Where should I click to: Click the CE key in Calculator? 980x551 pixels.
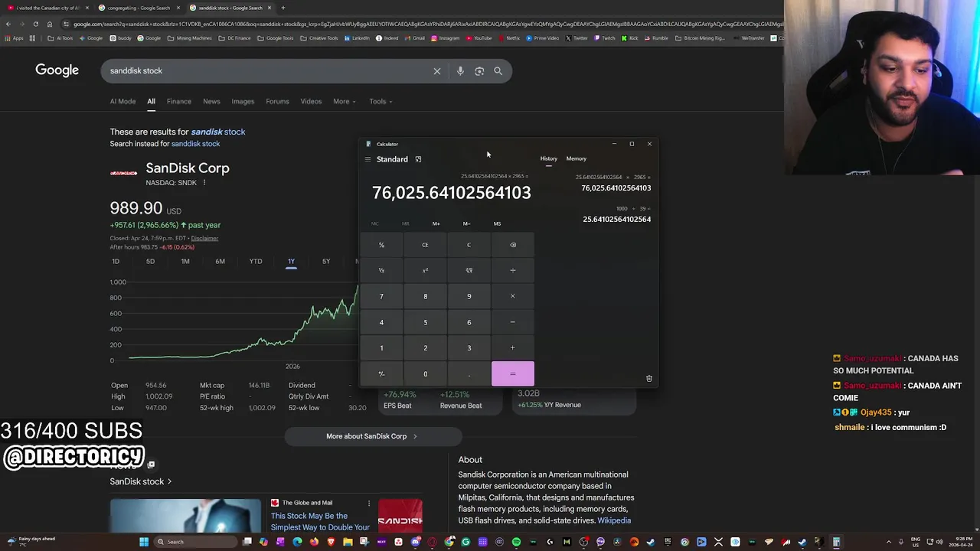[426, 245]
